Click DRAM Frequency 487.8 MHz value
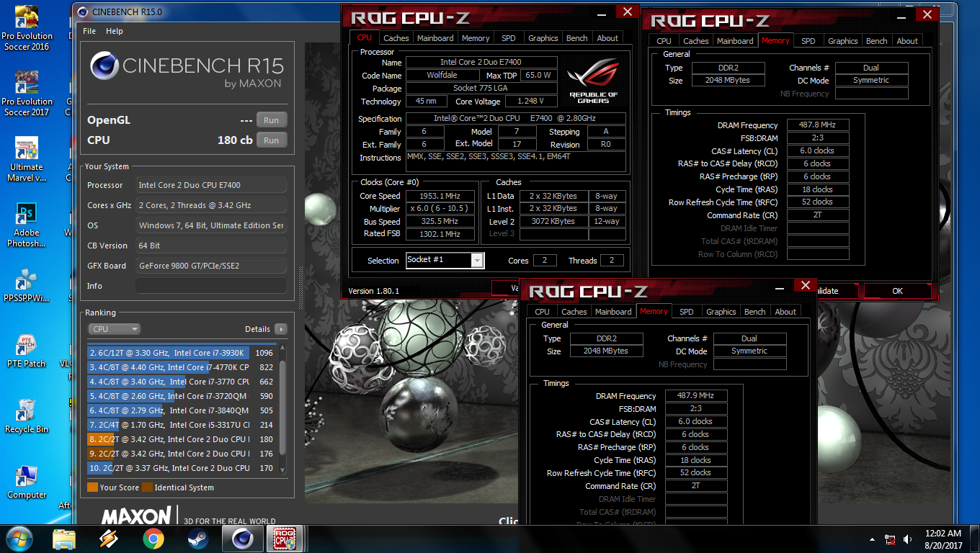980x553 pixels. (818, 125)
